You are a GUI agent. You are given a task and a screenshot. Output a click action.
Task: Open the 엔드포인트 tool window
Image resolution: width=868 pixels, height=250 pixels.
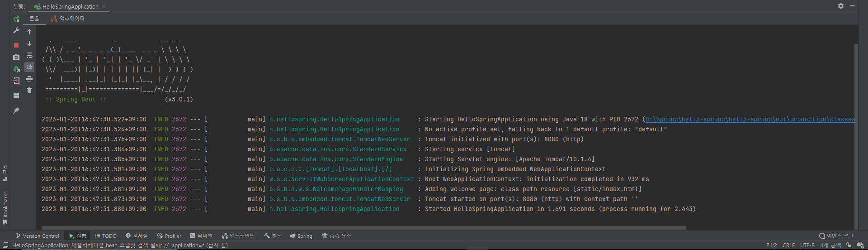point(238,236)
